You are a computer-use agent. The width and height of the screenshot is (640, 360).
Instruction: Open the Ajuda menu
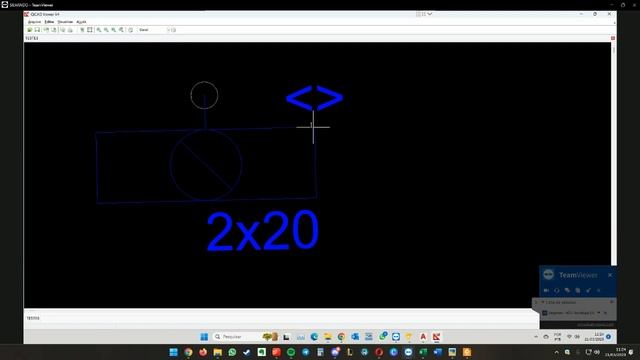(x=81, y=22)
